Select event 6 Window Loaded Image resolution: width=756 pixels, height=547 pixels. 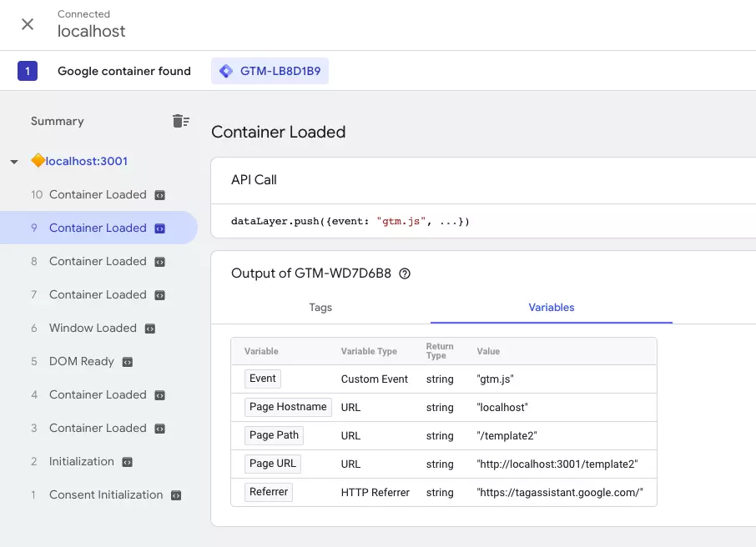click(93, 328)
